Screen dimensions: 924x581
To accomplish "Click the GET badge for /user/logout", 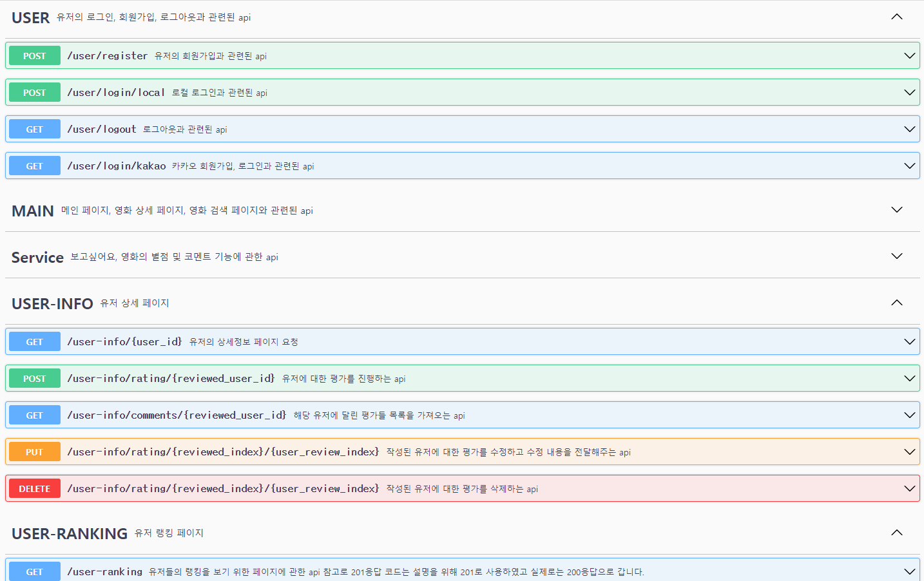I will click(x=35, y=129).
